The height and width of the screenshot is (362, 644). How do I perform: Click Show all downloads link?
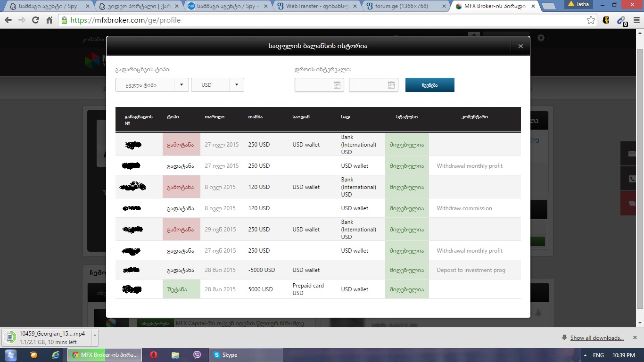(x=597, y=338)
